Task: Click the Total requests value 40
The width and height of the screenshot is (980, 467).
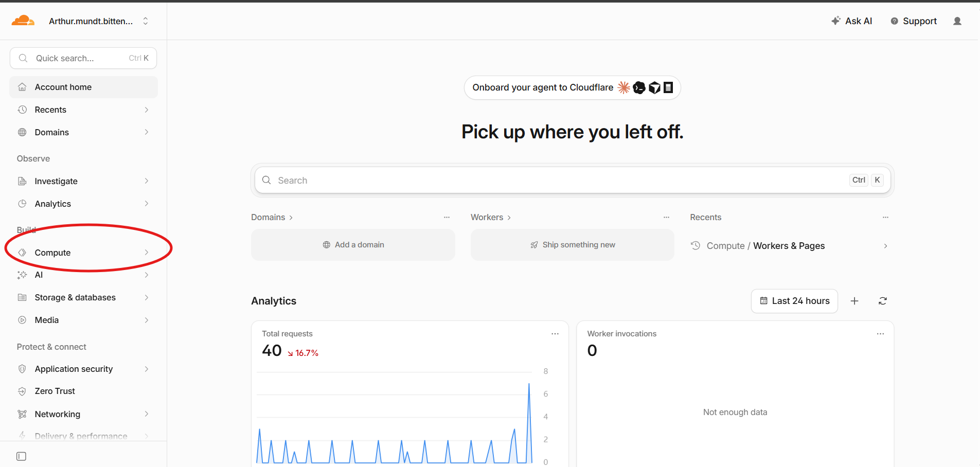Action: point(272,351)
